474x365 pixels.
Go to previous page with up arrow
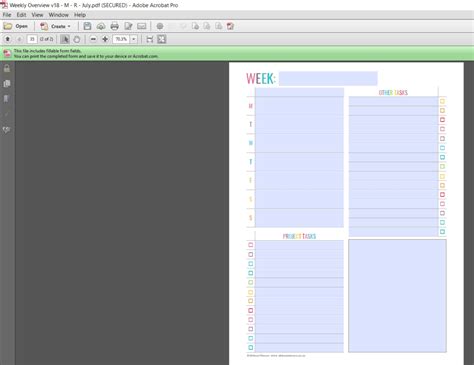[x=7, y=39]
